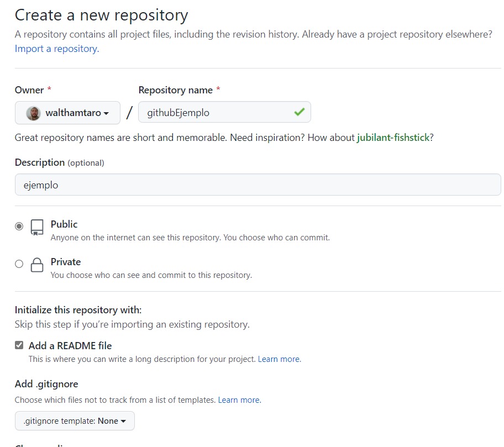This screenshot has height=447, width=504.
Task: Open Learn more link for README
Action: pos(279,359)
